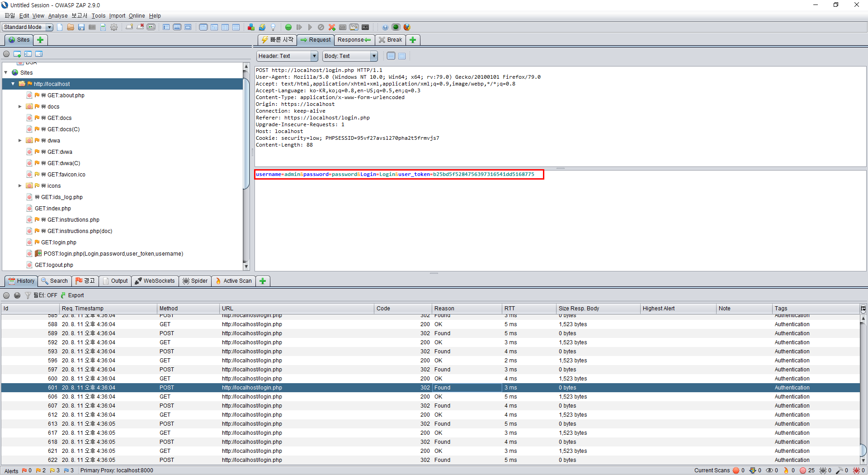Select the GET:about.php tree item
Screen dimensions: 868x475
pyautogui.click(x=66, y=95)
